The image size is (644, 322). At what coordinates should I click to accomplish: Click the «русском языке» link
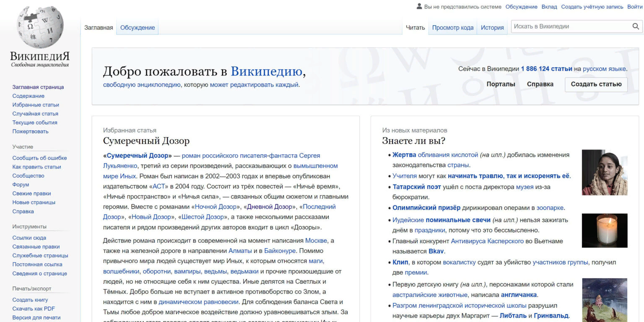click(604, 69)
